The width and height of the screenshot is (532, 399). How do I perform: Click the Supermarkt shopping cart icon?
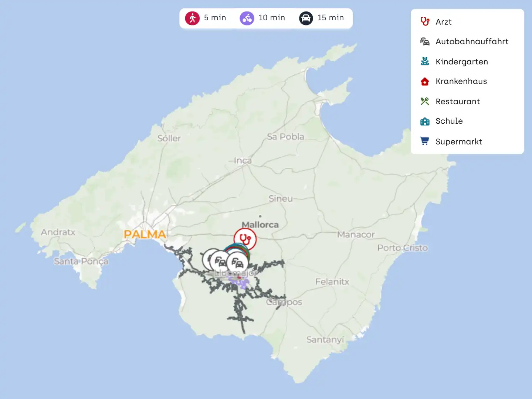[425, 141]
